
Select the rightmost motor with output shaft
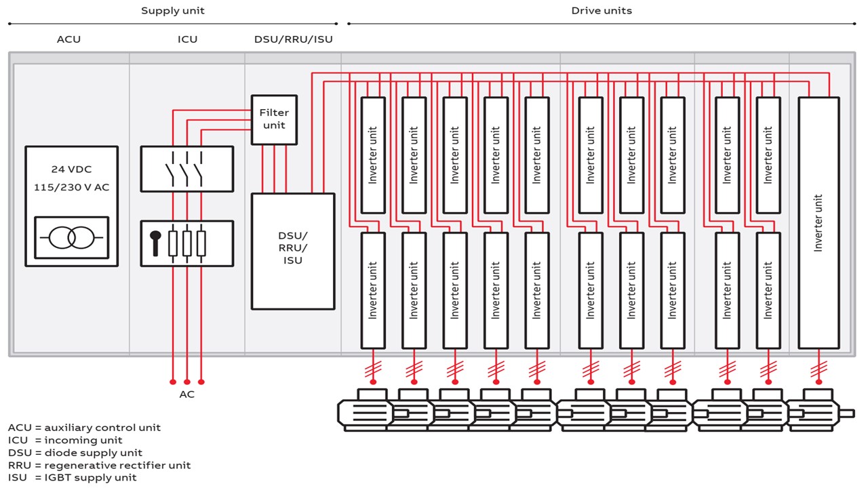(x=819, y=411)
